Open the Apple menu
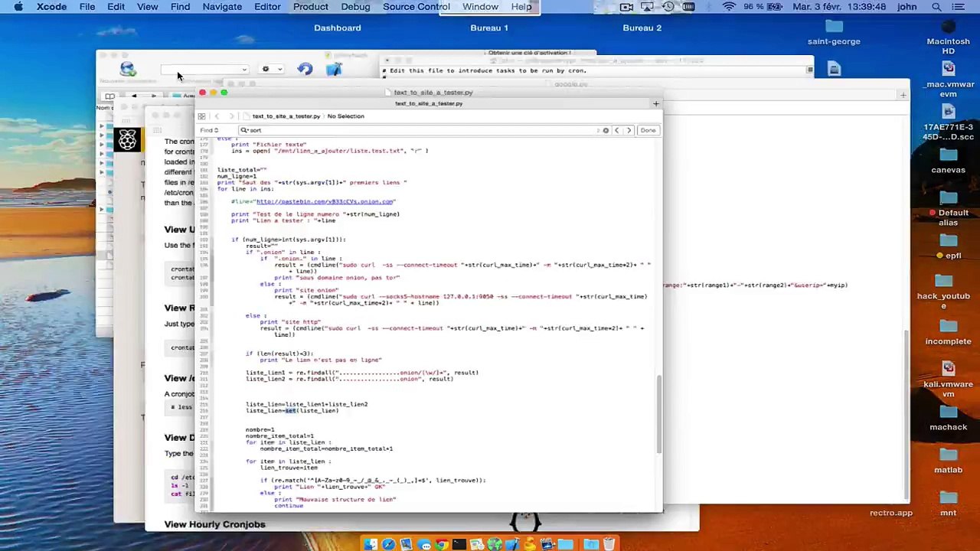This screenshot has width=980, height=551. [18, 7]
